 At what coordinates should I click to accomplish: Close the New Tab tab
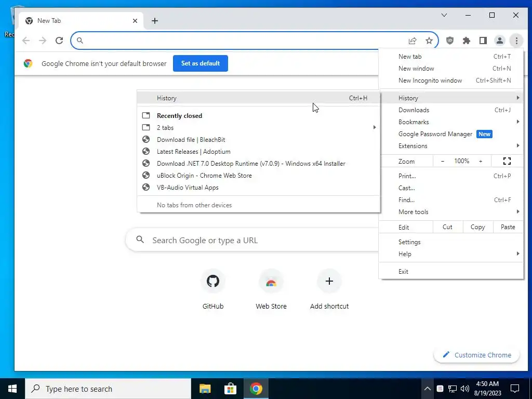(135, 21)
